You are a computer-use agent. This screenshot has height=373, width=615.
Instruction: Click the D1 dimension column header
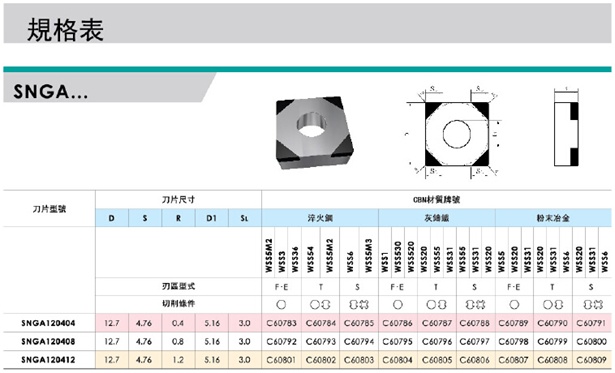coord(211,218)
